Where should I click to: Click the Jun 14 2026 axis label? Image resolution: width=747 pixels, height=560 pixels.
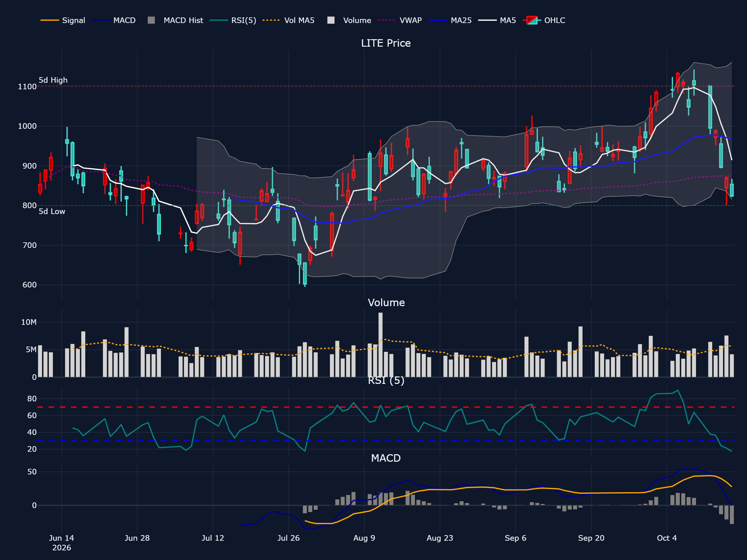pos(61,543)
